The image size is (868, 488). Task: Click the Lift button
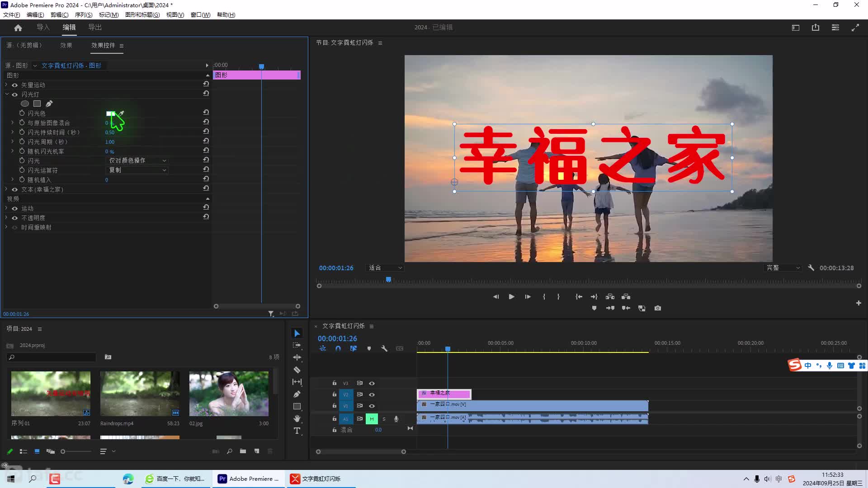pos(610,297)
